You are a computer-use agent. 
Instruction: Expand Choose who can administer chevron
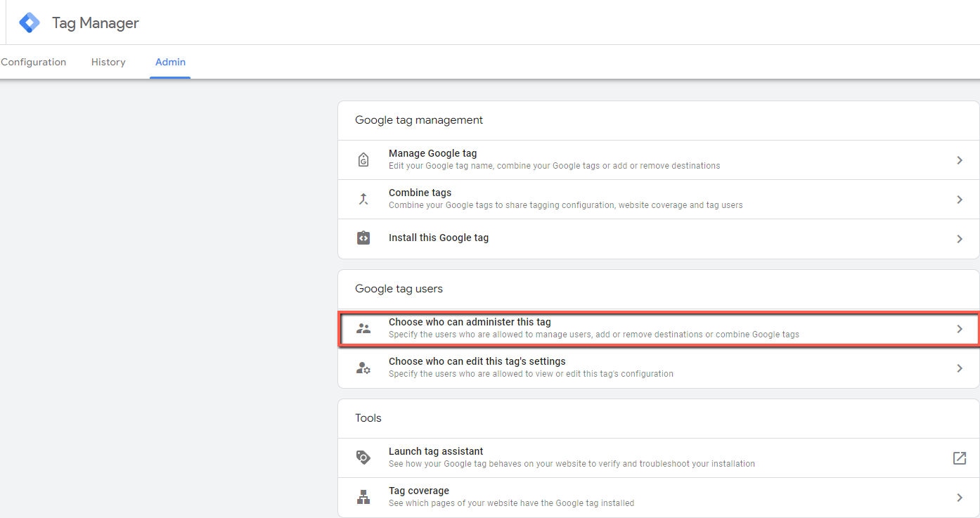[960, 329]
